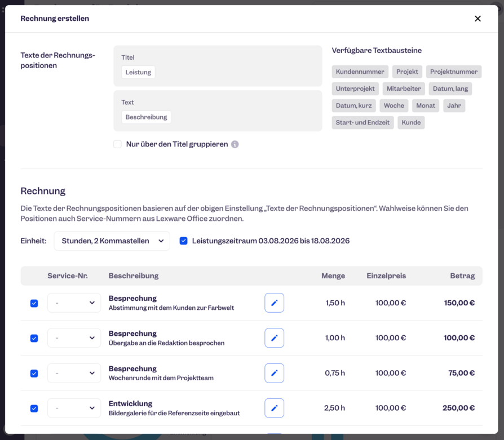Image resolution: width=504 pixels, height=440 pixels.
Task: Select the Projektnummer text block
Action: coord(454,72)
